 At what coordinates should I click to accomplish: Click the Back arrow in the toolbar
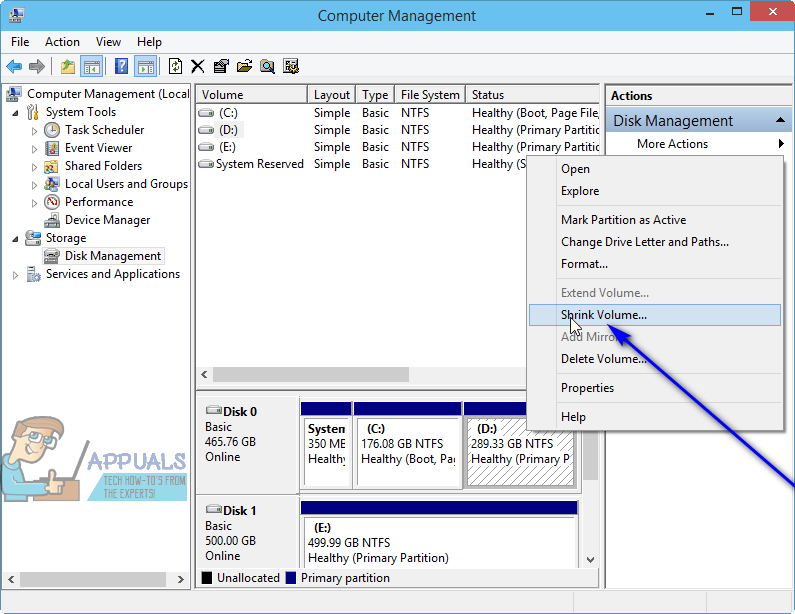14,67
